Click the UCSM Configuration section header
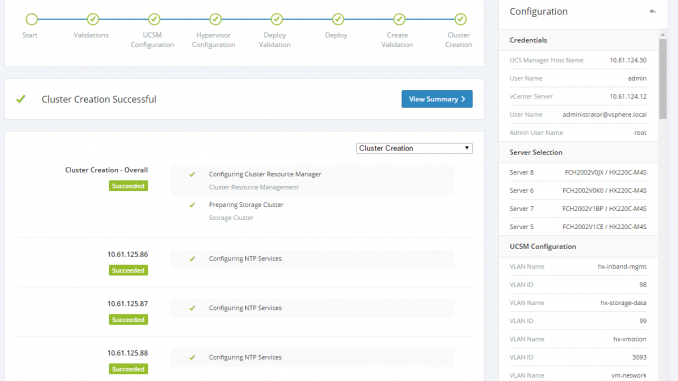 (579, 247)
